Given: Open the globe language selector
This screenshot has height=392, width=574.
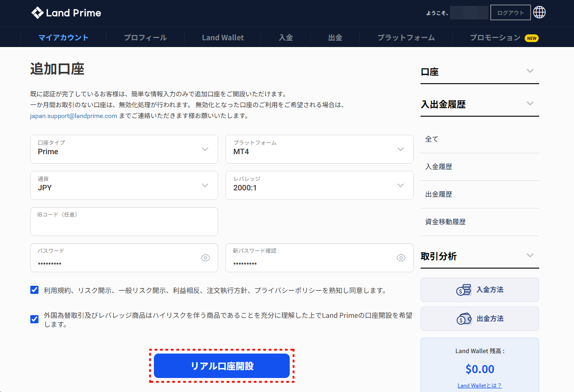Looking at the screenshot, I should (x=539, y=13).
